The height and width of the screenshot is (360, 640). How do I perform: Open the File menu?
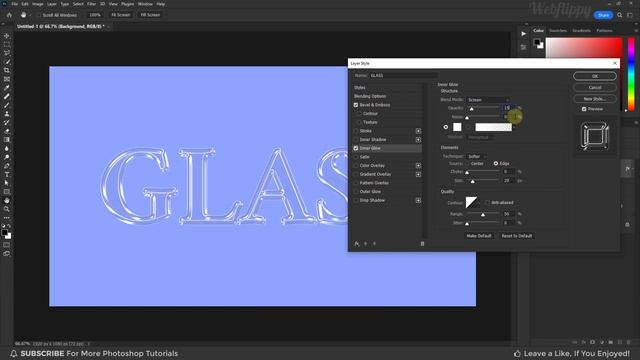coord(14,4)
